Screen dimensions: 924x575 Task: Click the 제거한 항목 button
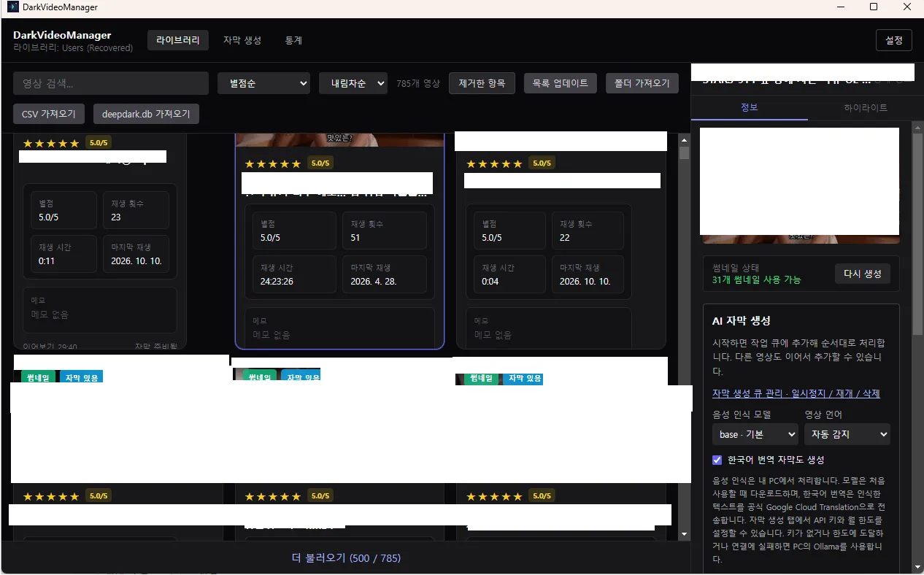(x=482, y=83)
